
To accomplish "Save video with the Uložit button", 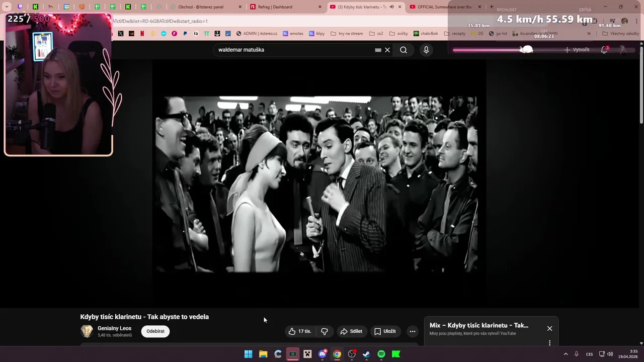I will [385, 331].
